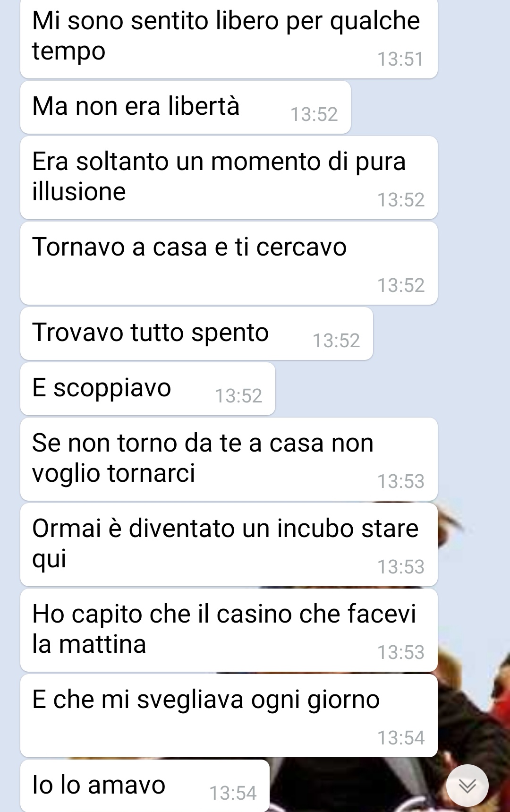Tap the "E scoppiavo" message bubble
The height and width of the screenshot is (812, 510).
148,389
